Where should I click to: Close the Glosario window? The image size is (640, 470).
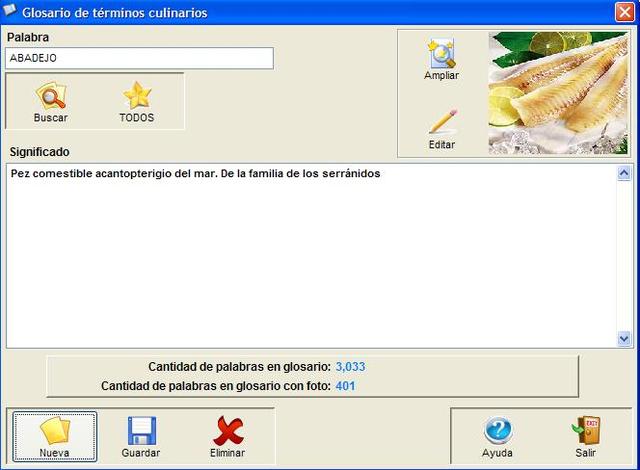[x=624, y=12]
